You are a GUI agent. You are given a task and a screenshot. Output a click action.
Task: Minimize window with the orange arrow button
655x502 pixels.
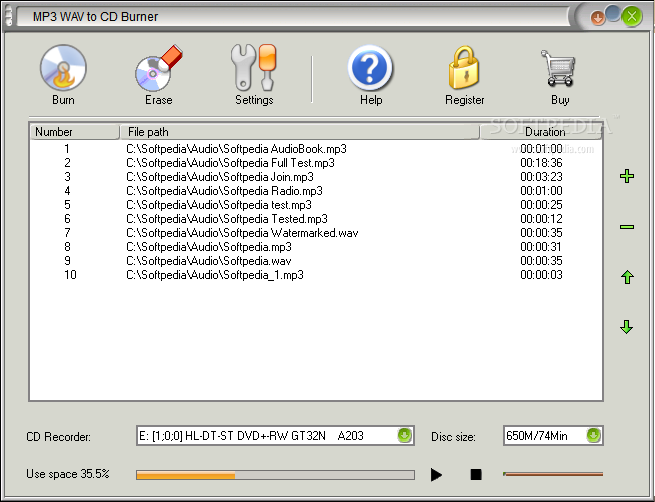coord(598,18)
